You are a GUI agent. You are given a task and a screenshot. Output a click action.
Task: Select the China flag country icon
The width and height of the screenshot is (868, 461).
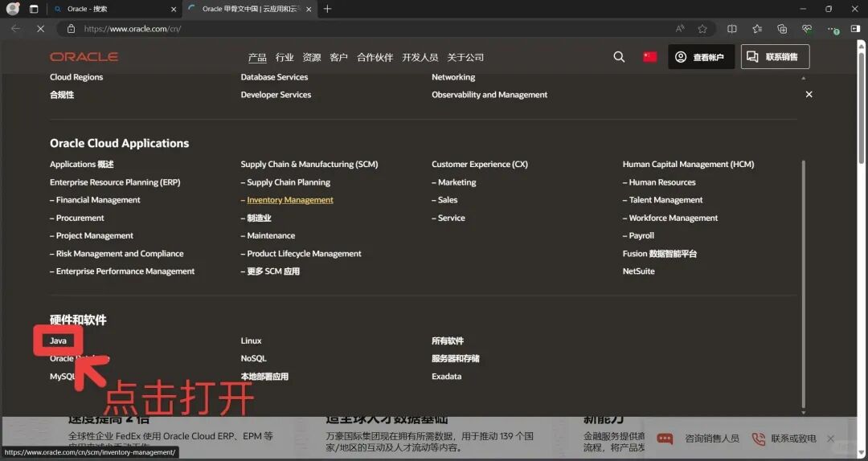tap(650, 57)
